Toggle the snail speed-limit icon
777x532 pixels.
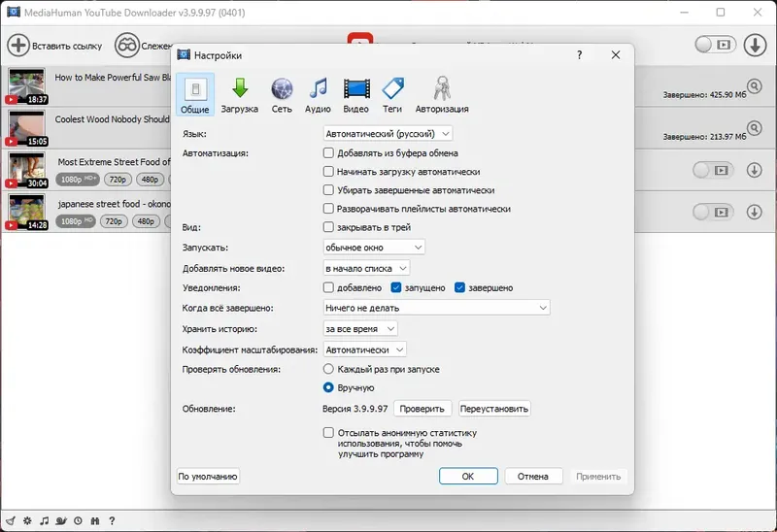pos(61,520)
